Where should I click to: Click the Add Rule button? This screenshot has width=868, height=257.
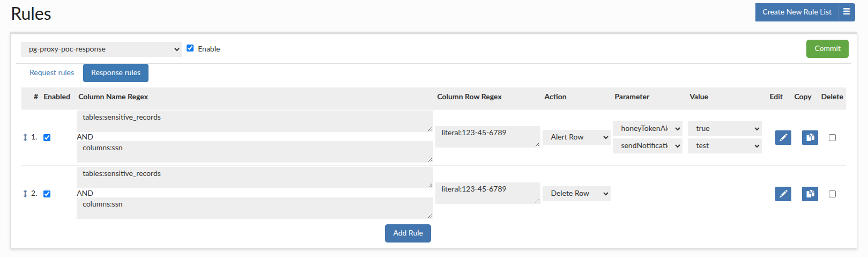coord(407,233)
